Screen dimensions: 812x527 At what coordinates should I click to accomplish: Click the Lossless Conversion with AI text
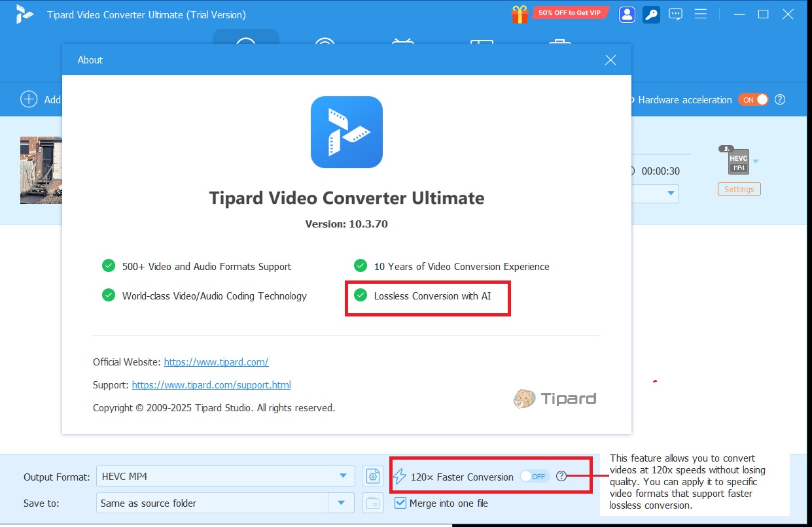432,296
